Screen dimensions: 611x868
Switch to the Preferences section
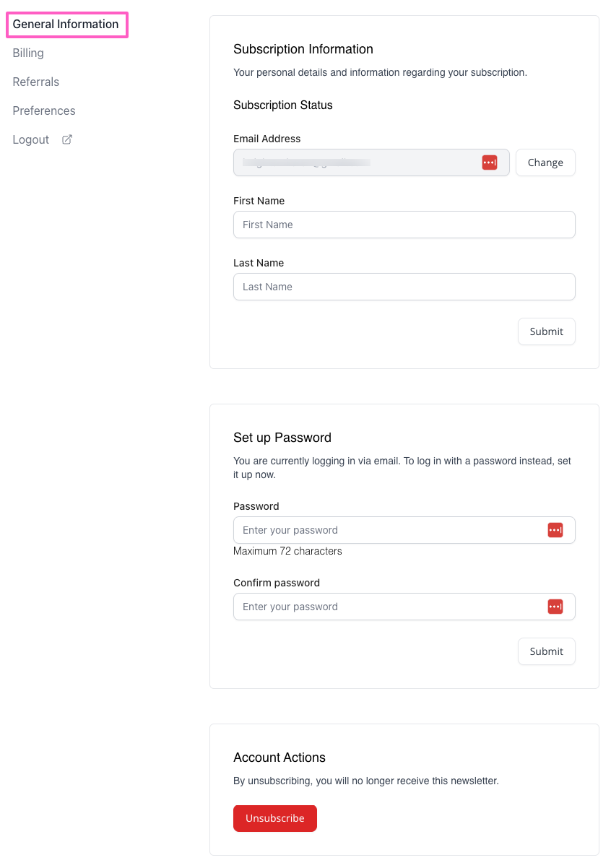44,110
